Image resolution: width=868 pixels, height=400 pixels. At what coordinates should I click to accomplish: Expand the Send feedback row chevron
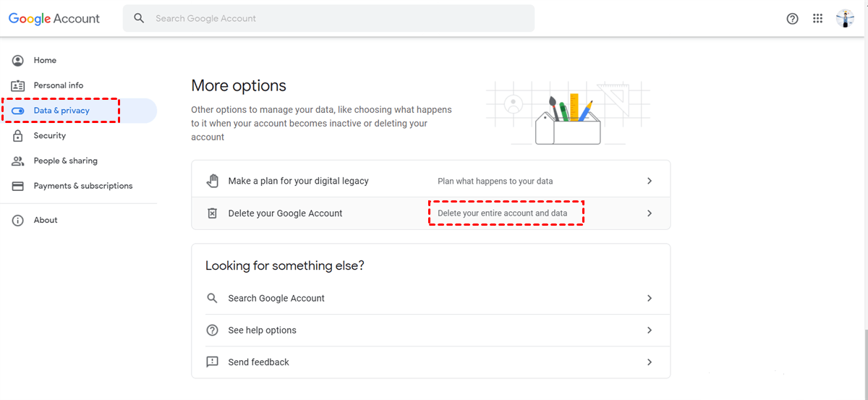click(650, 362)
